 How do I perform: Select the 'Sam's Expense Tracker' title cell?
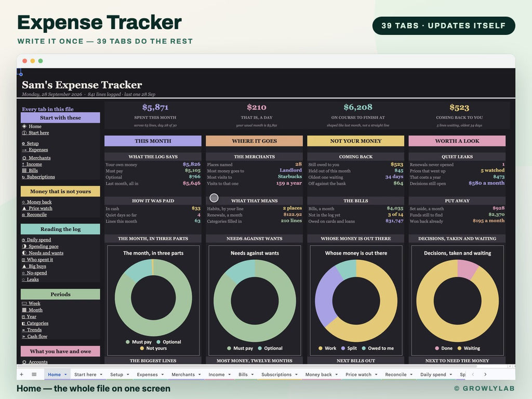pyautogui.click(x=82, y=85)
